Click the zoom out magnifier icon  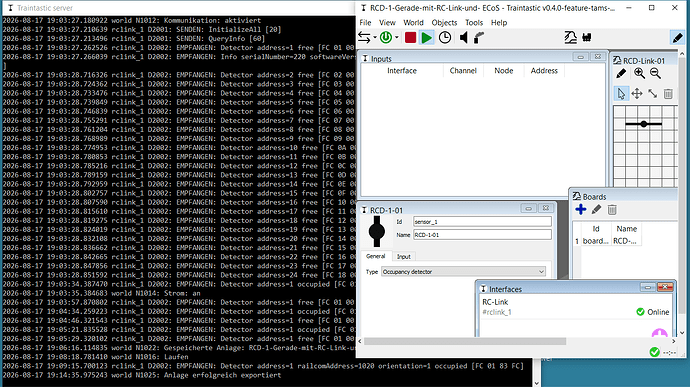coord(655,74)
